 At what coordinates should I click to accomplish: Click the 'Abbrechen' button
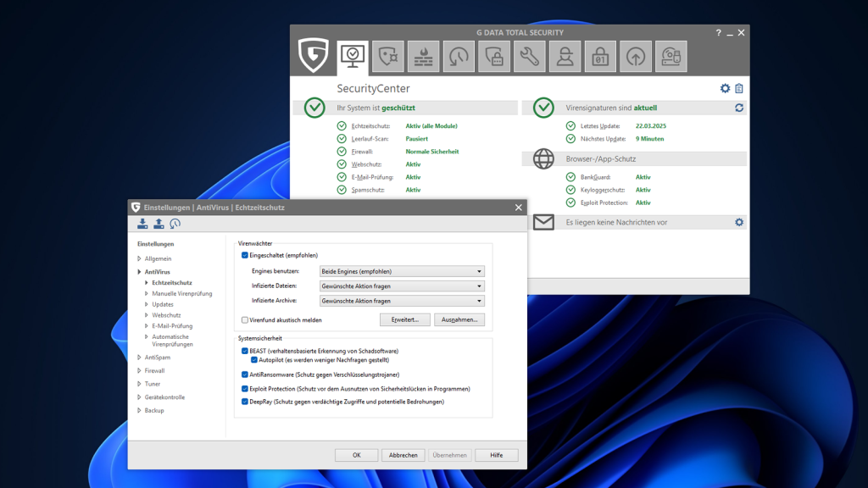(x=403, y=455)
